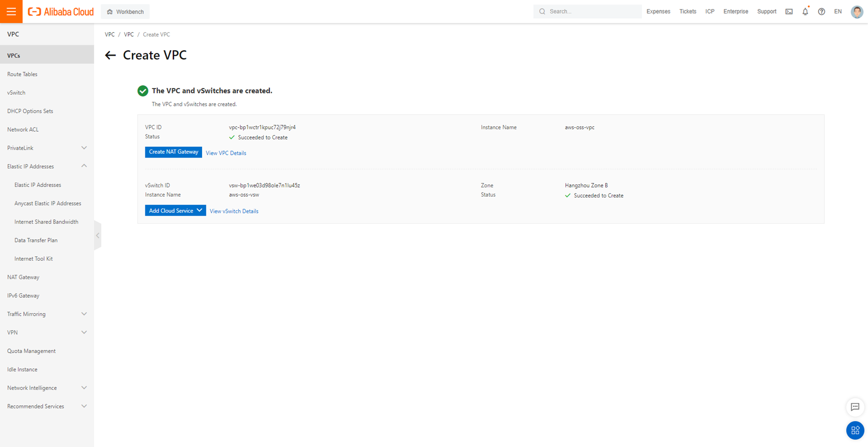Open the Workbench home button
The height and width of the screenshot is (447, 868).
[x=125, y=12]
